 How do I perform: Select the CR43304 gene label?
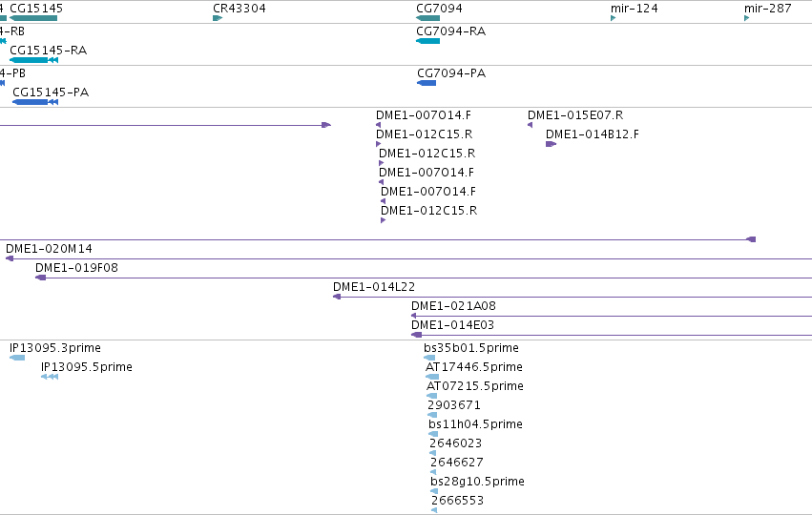[239, 9]
